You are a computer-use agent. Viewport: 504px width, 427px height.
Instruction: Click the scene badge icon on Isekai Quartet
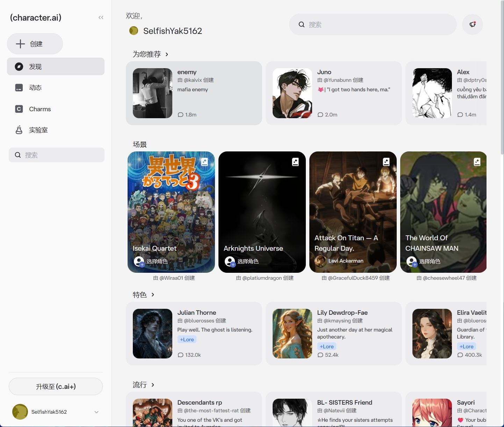click(x=204, y=162)
